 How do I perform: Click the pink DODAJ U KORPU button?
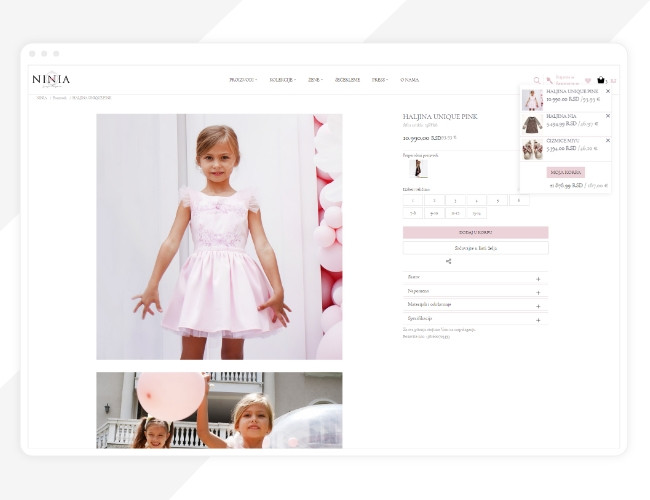pyautogui.click(x=475, y=233)
